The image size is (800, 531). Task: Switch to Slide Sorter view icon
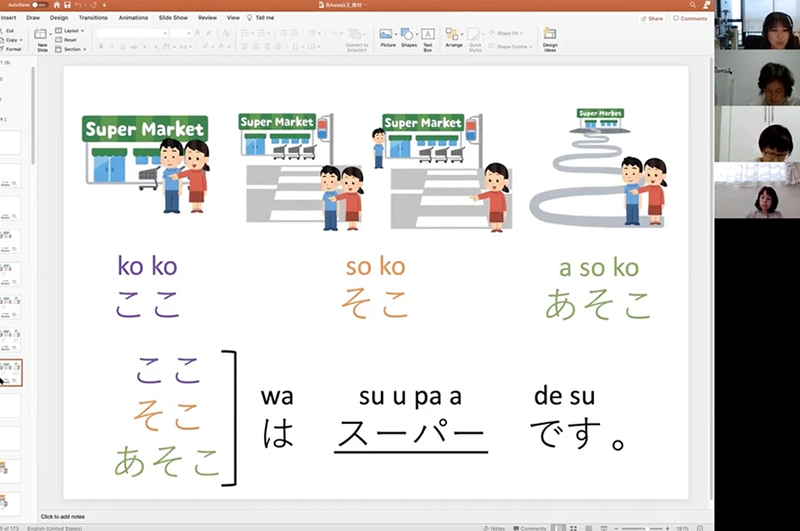573,528
